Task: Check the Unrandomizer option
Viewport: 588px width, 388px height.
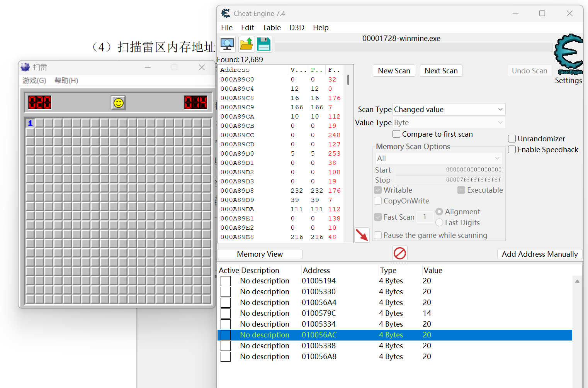Action: click(512, 139)
